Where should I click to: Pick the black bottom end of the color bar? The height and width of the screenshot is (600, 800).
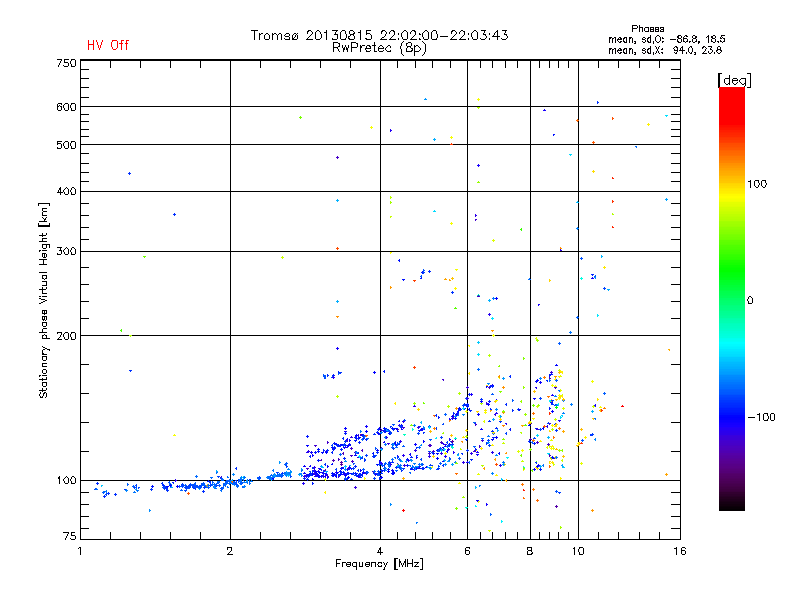(732, 504)
